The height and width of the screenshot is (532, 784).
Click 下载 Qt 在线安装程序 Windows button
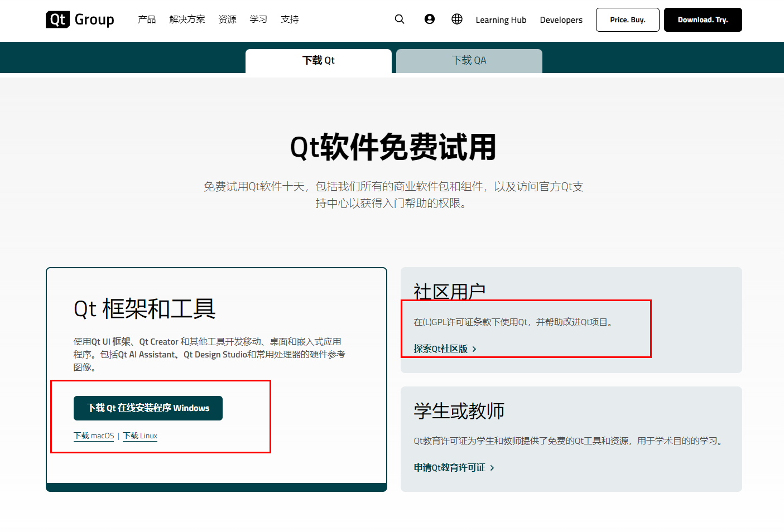point(148,408)
